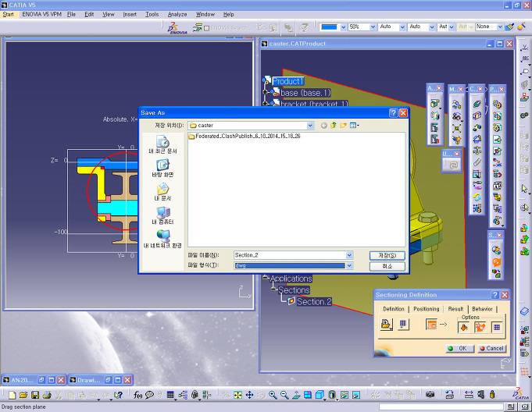
Task: Click 저장(S) save button in Save As
Action: (x=387, y=255)
